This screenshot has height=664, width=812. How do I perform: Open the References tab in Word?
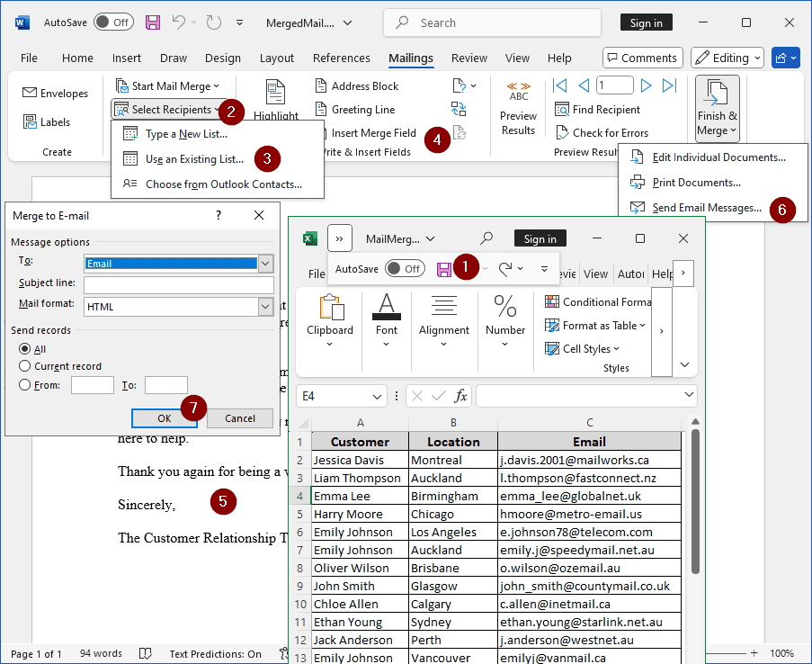coord(342,58)
